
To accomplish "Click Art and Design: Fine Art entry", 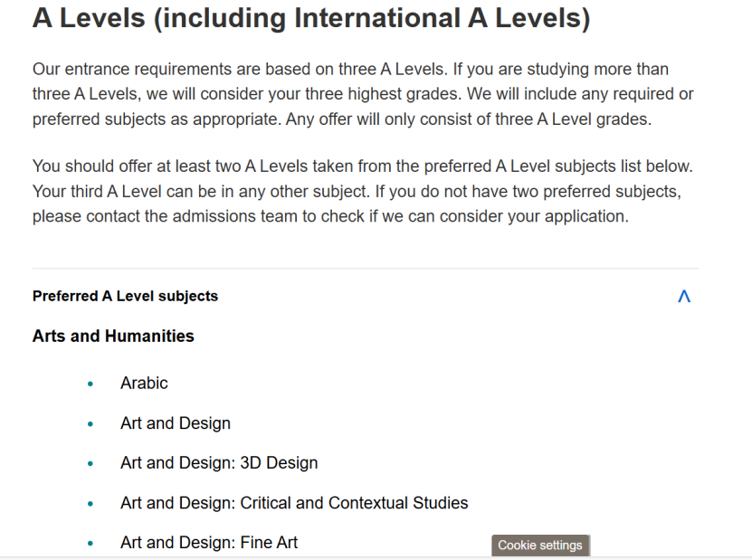I will pos(209,543).
